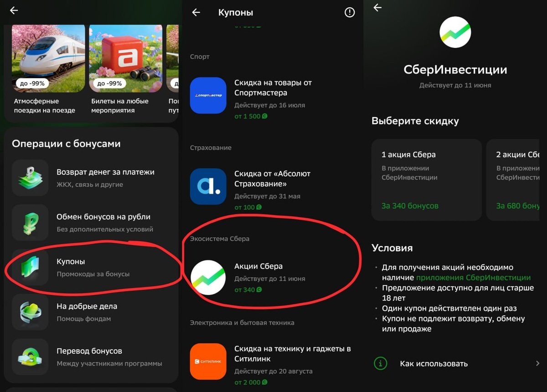The width and height of the screenshot is (547, 392).
Task: Tap Действует до 31 мая text
Action: (x=267, y=196)
